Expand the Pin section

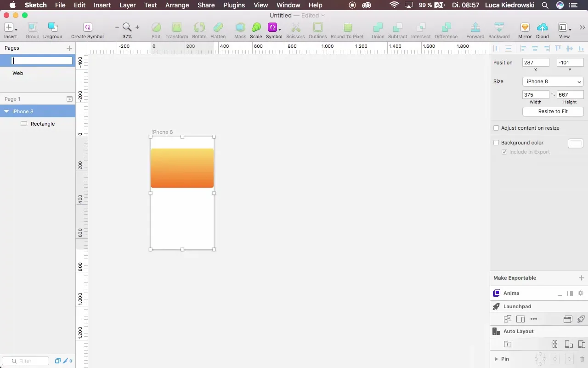point(496,359)
